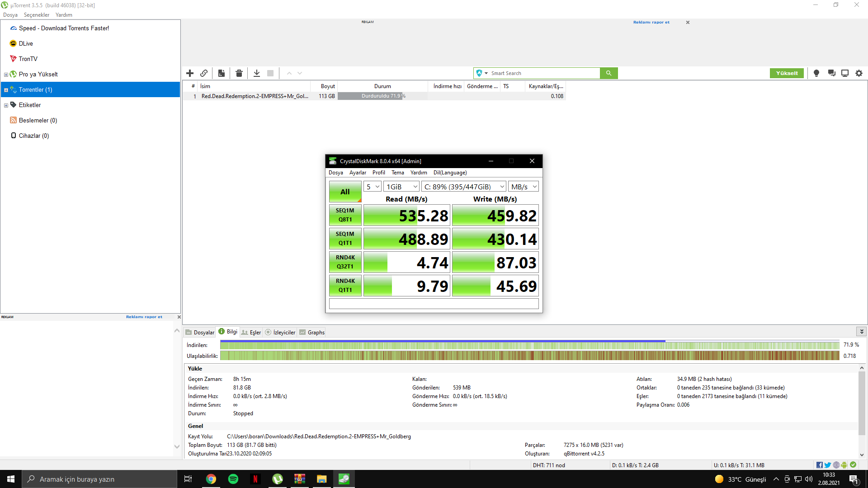Click the green All benchmark button
This screenshot has height=488, width=868.
pyautogui.click(x=345, y=192)
